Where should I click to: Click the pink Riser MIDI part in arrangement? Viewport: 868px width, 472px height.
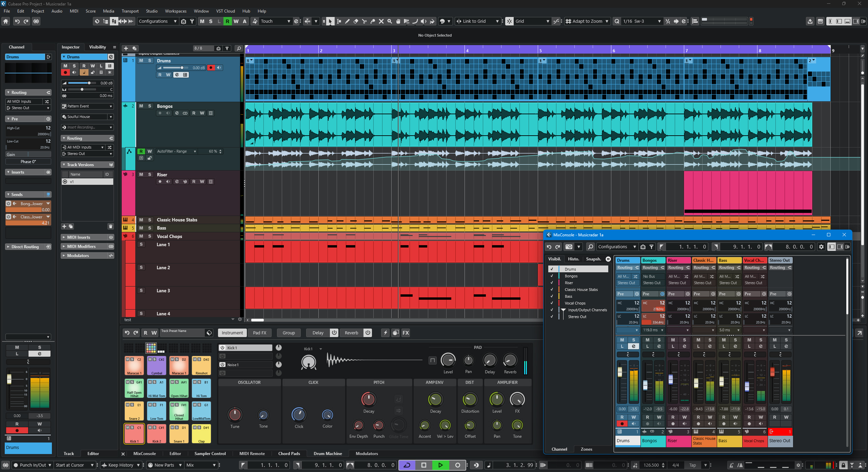pos(748,193)
